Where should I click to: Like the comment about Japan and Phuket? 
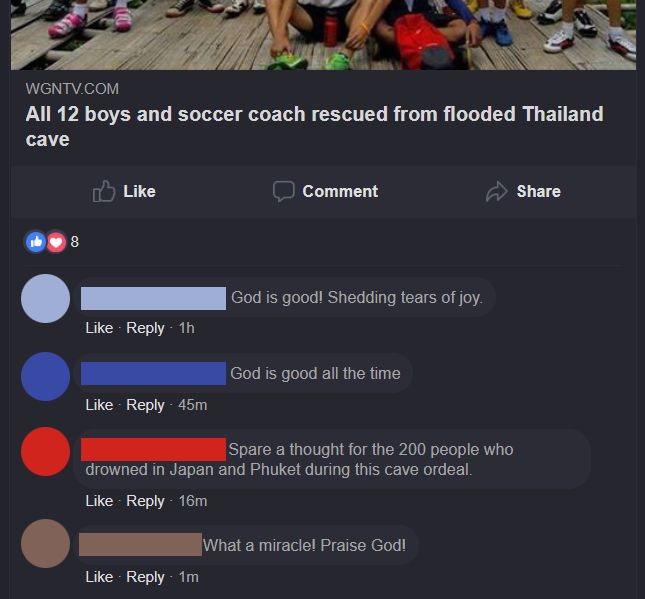tap(99, 501)
